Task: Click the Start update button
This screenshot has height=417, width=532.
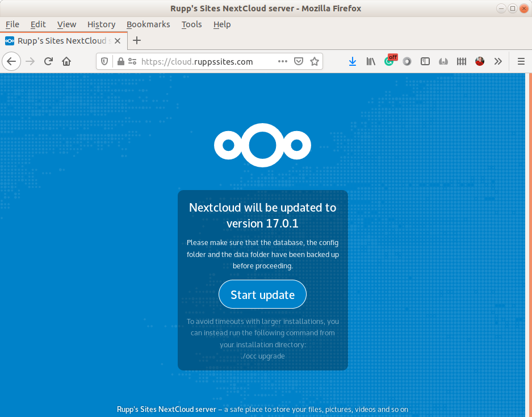Action: pos(263,294)
